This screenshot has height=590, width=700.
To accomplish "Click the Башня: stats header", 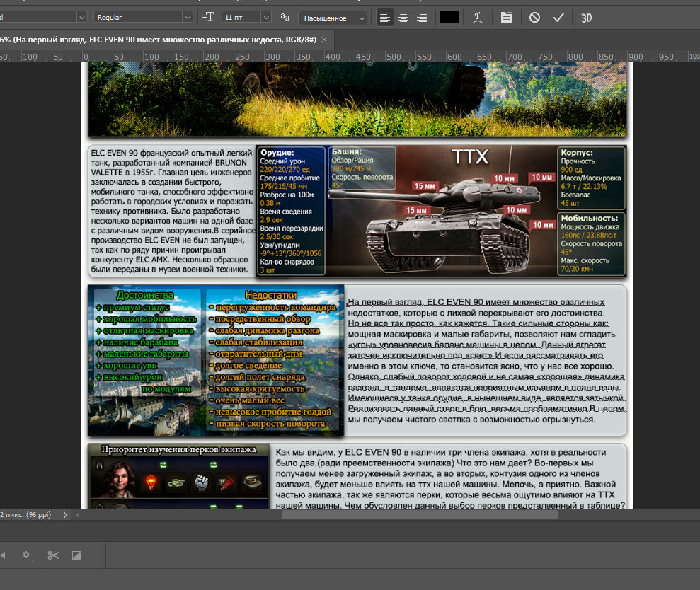I will 346,151.
